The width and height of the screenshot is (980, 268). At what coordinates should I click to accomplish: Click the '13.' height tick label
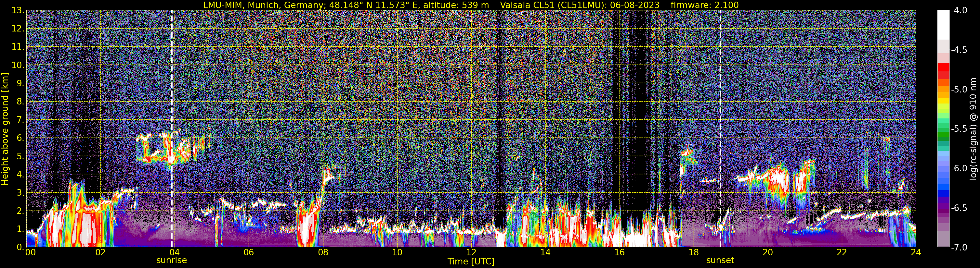pyautogui.click(x=18, y=11)
